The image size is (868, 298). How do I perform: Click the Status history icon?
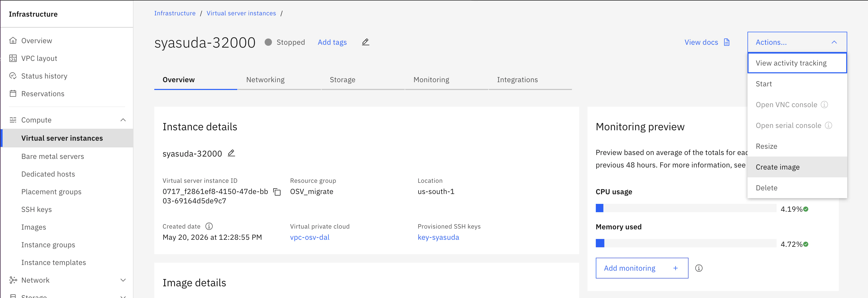13,76
